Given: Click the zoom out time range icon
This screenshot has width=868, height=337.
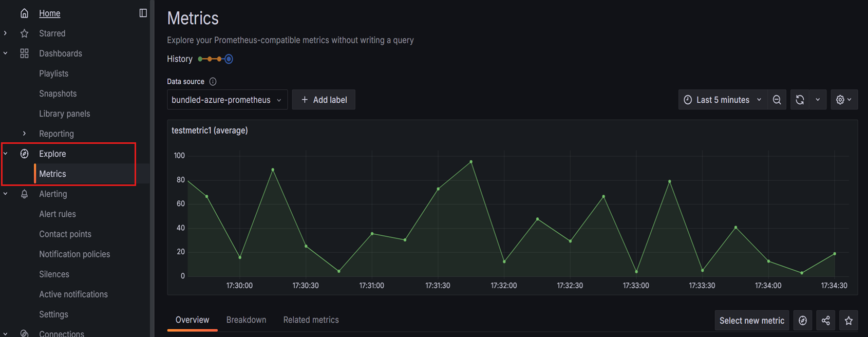Looking at the screenshot, I should click(x=777, y=100).
